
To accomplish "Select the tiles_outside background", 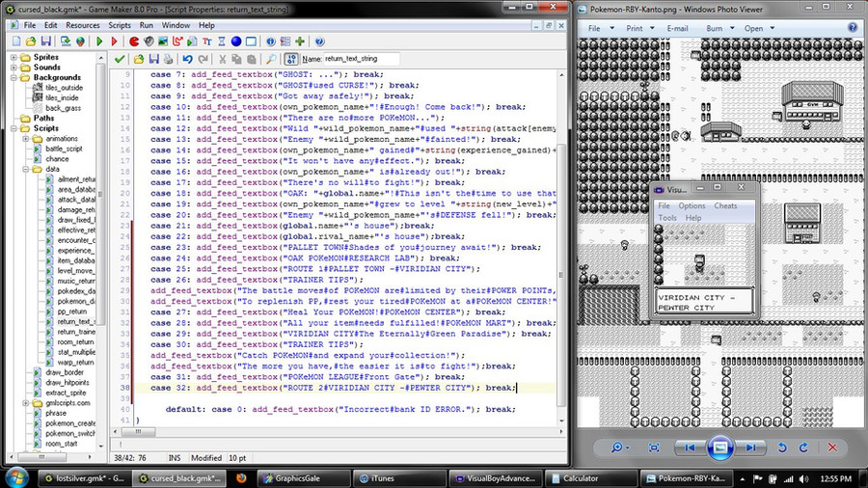I will (65, 88).
